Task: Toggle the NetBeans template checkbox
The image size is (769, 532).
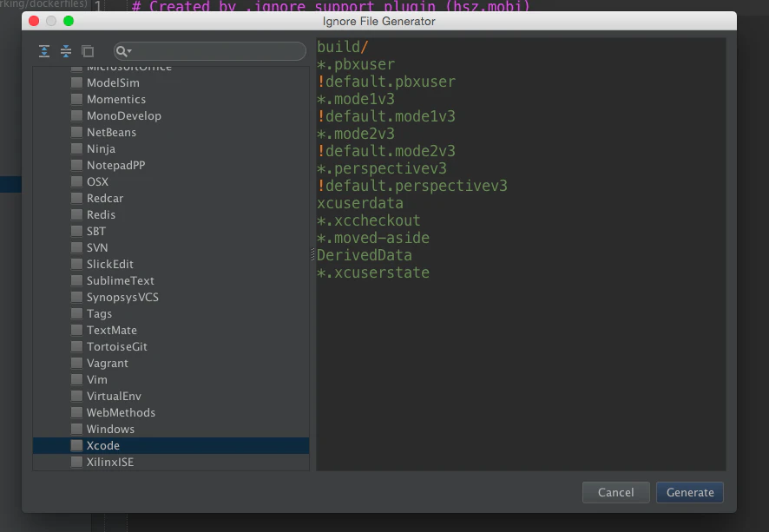Action: pyautogui.click(x=76, y=132)
